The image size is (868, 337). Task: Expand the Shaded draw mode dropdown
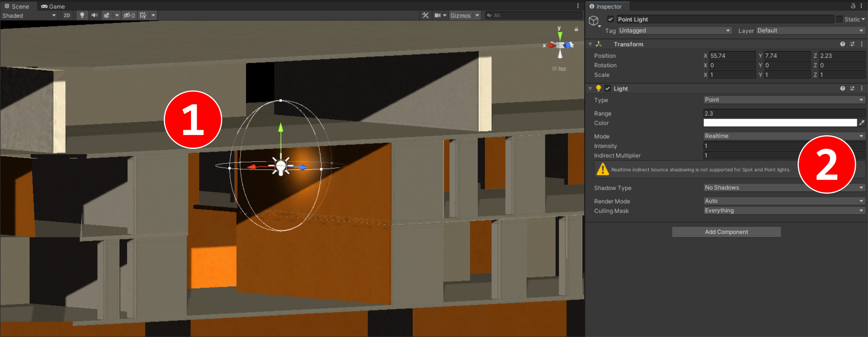point(29,15)
